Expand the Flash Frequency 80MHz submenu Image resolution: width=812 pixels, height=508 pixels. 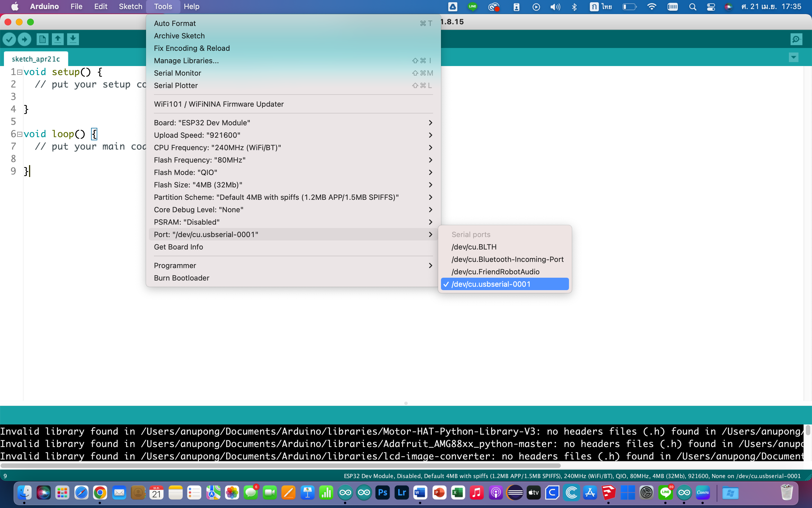(293, 160)
